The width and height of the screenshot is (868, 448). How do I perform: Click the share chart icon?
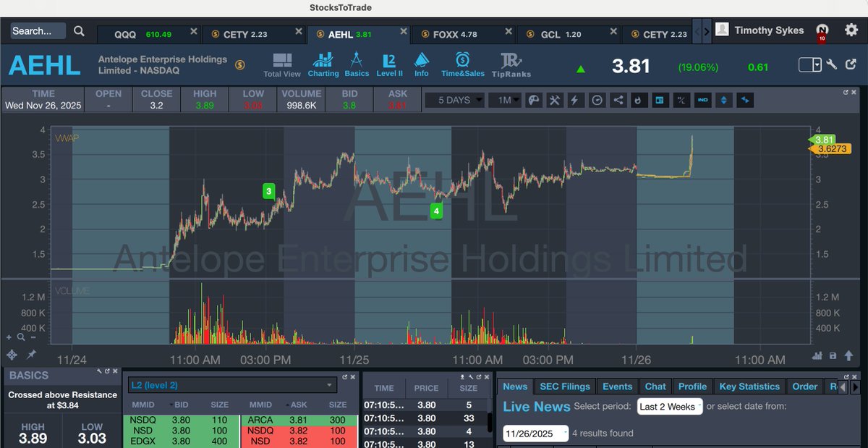[x=617, y=100]
